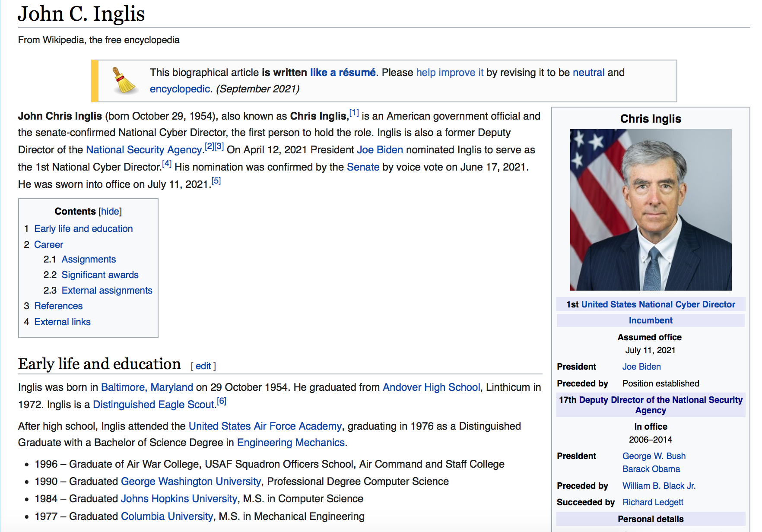The width and height of the screenshot is (762, 532).
Task: Open Joe Biden link in infobox
Action: tap(641, 367)
